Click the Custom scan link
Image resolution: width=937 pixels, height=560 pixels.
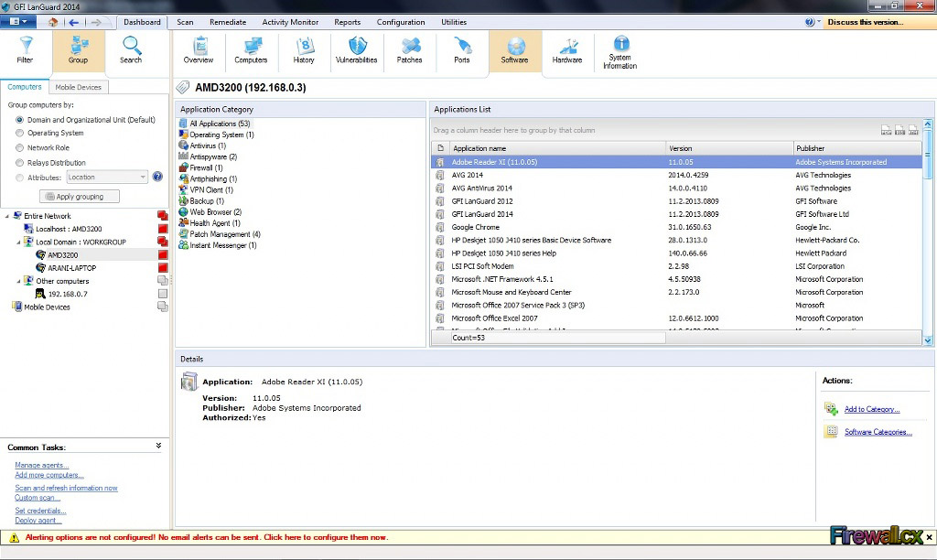(x=38, y=498)
